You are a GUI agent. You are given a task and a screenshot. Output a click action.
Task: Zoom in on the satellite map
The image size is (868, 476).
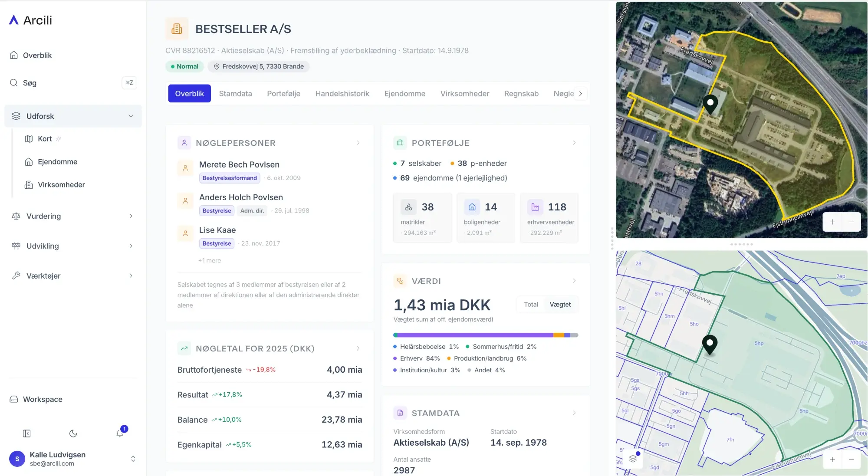coord(832,222)
